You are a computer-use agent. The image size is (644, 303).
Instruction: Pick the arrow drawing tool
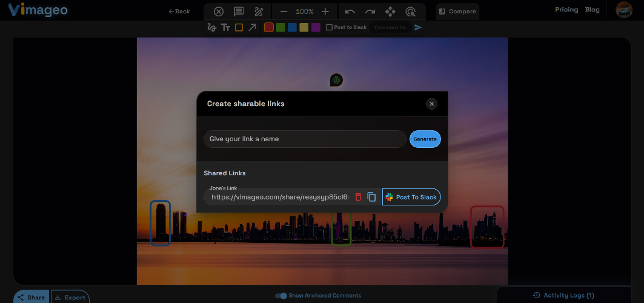pyautogui.click(x=252, y=27)
